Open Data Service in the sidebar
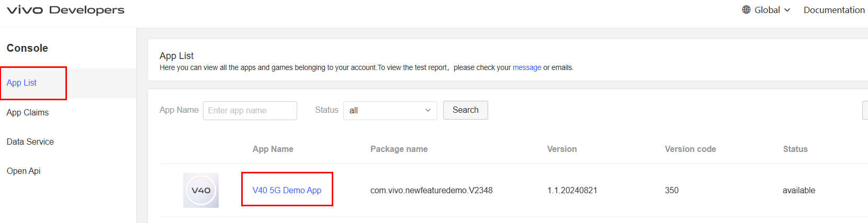 tap(30, 142)
